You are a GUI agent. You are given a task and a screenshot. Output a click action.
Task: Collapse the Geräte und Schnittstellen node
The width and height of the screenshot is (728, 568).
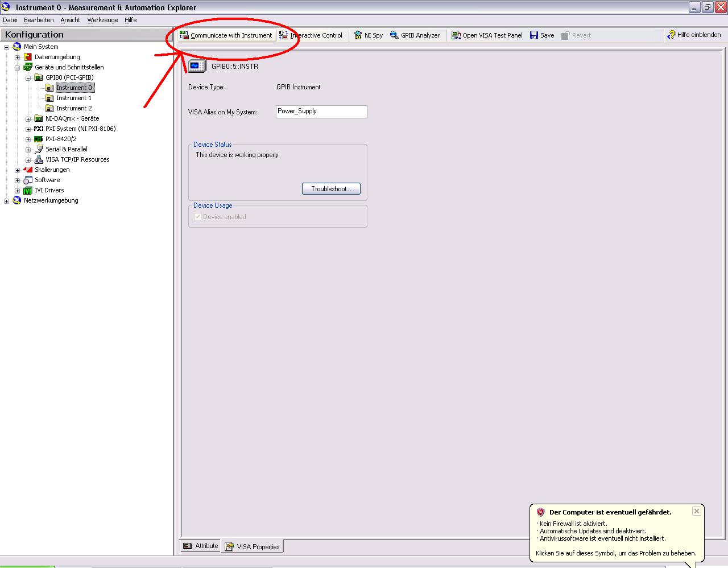click(18, 68)
